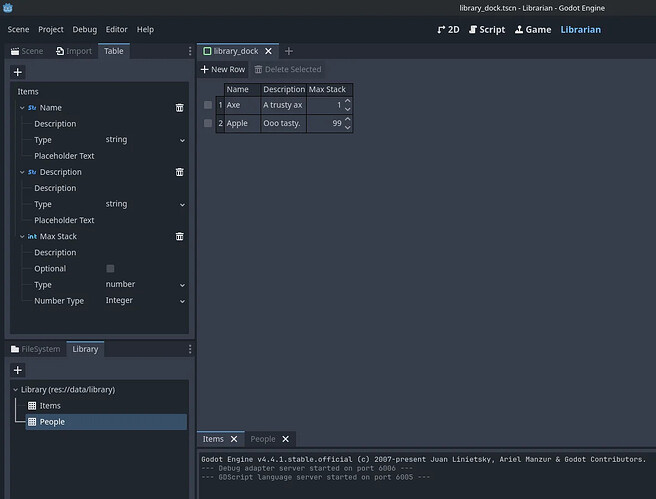The width and height of the screenshot is (656, 499).
Task: Click trash icon beside Max Stack
Action: pos(180,237)
